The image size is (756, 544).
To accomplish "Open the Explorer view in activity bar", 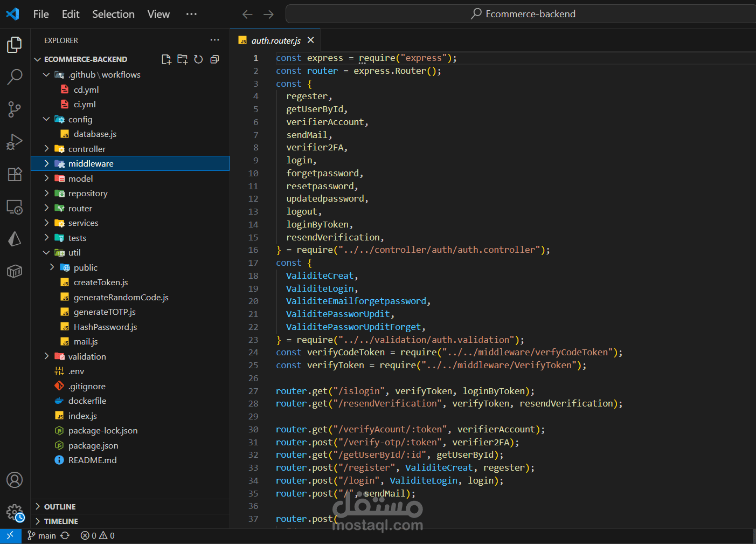I will point(15,44).
